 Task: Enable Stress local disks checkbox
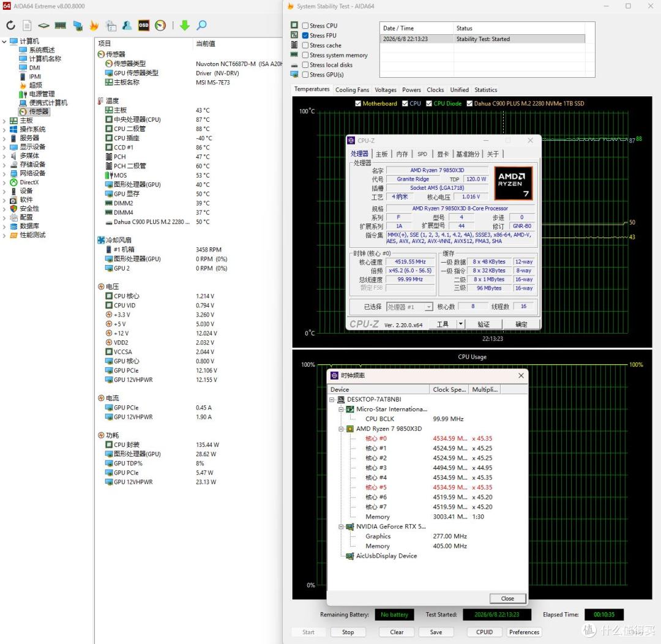click(x=305, y=64)
